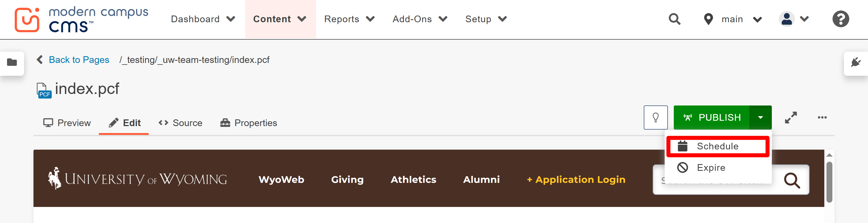Enter fullscreen with the expand arrows icon
Image resolution: width=868 pixels, height=223 pixels.
(x=791, y=117)
